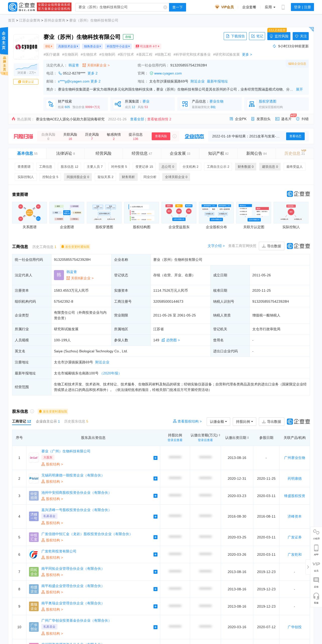Screen dimensions: 322x644
Task: Click the 关联8家企业 link in header
Action: coord(96,65)
